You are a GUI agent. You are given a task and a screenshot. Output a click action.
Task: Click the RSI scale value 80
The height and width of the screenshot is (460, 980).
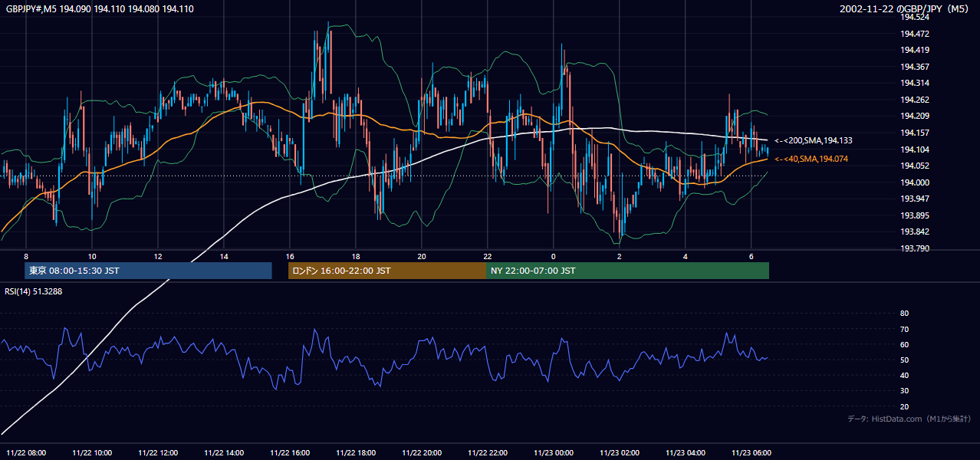[905, 314]
